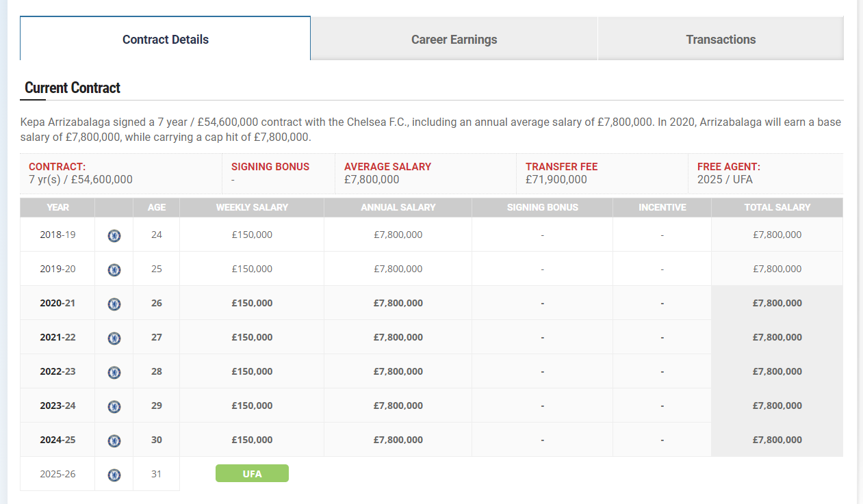The image size is (863, 504).
Task: Click the Chelsea crest in the 2024-25 row
Action: tap(114, 440)
